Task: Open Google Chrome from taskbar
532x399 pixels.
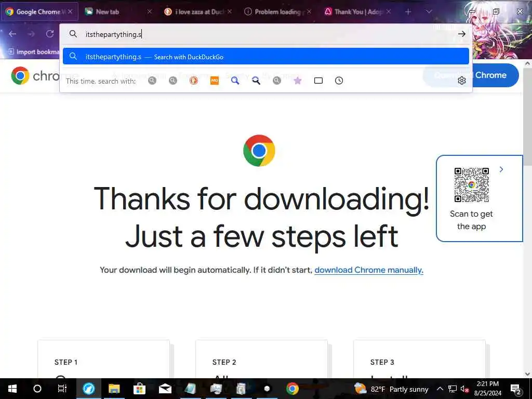Action: pos(292,389)
